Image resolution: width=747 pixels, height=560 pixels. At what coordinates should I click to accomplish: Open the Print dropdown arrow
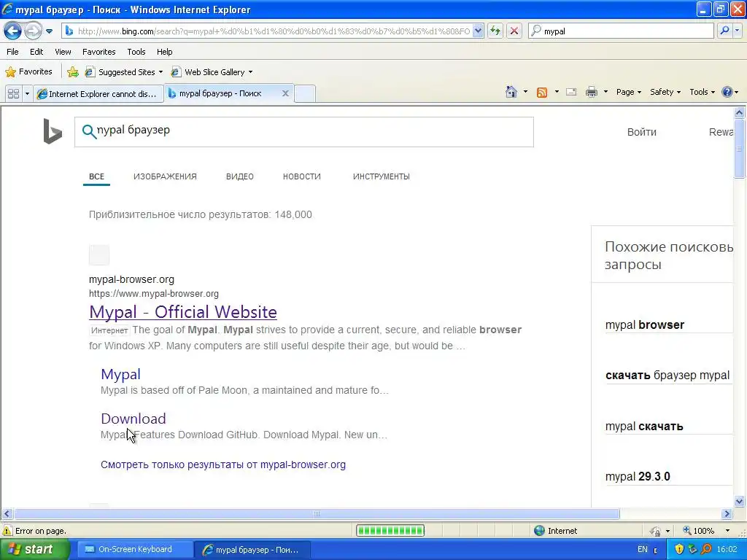[x=605, y=92]
